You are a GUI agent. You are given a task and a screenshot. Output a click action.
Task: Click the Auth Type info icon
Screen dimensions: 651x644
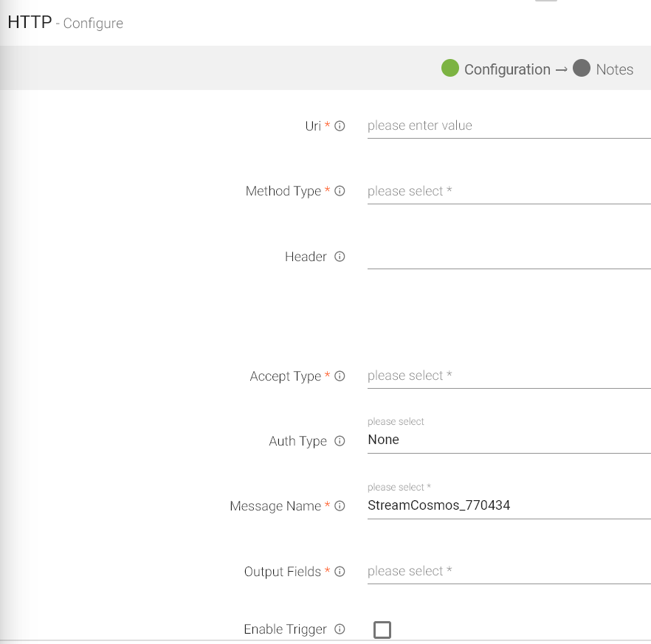(339, 441)
